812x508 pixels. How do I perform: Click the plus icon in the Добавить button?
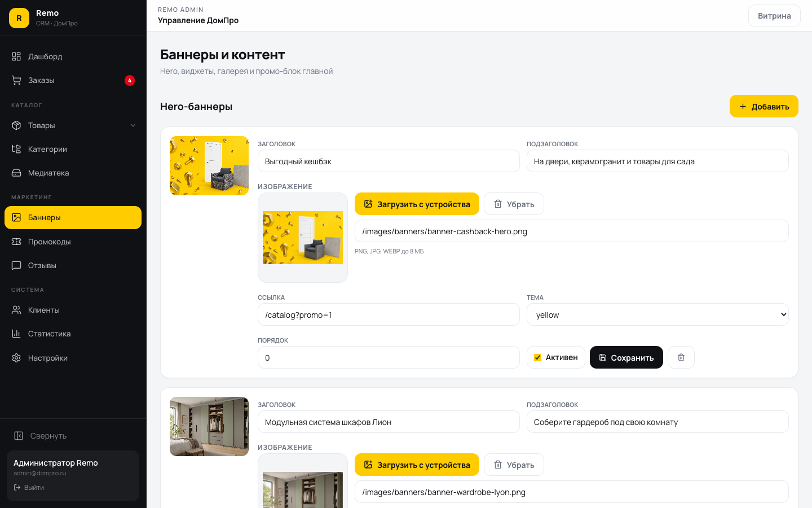click(743, 106)
